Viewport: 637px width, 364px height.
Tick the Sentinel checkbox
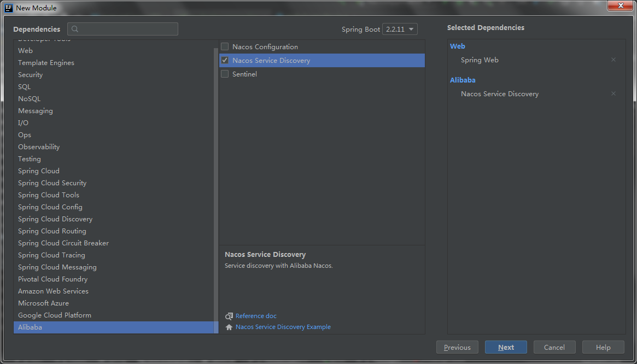coord(225,74)
